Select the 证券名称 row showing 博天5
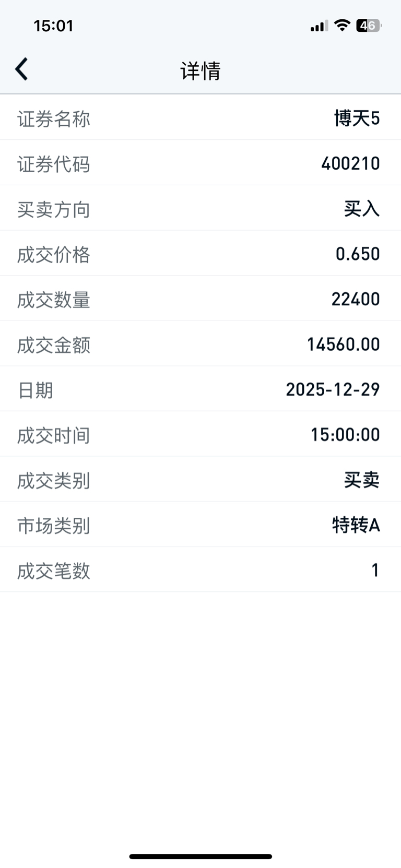Screen dimensions: 401x868 click(x=200, y=117)
